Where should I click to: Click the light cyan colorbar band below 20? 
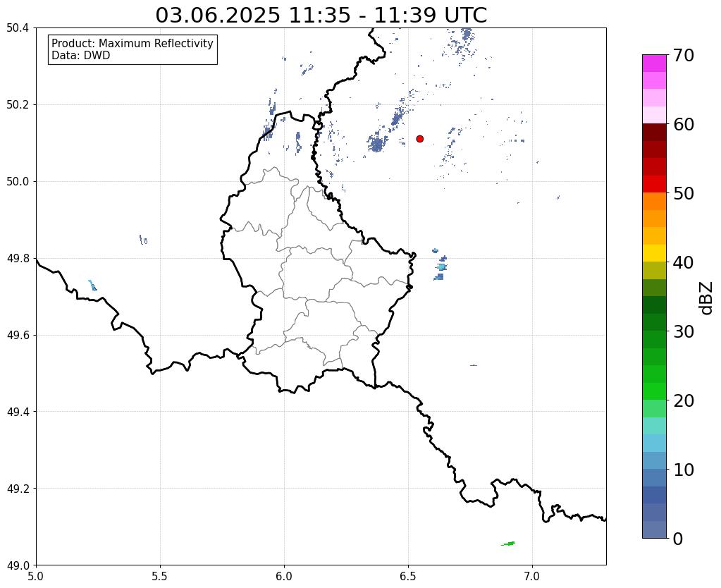[x=654, y=426]
